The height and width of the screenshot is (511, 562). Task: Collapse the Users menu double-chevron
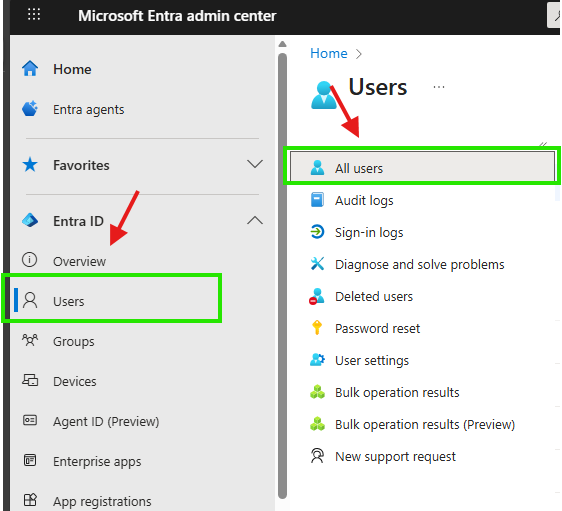point(543,144)
